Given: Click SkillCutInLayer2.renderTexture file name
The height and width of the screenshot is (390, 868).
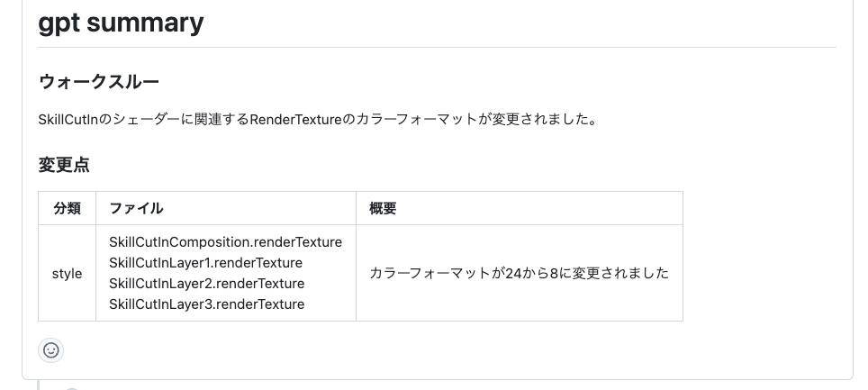Looking at the screenshot, I should [206, 284].
